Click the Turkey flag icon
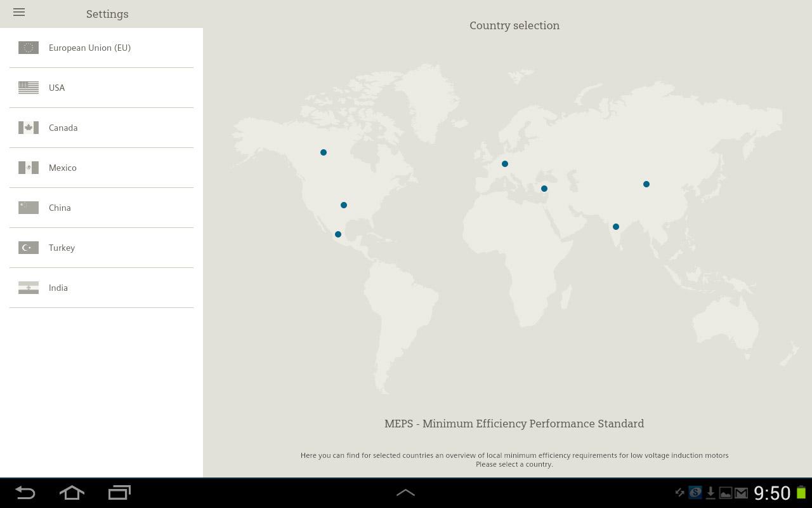This screenshot has width=812, height=508. (x=29, y=248)
